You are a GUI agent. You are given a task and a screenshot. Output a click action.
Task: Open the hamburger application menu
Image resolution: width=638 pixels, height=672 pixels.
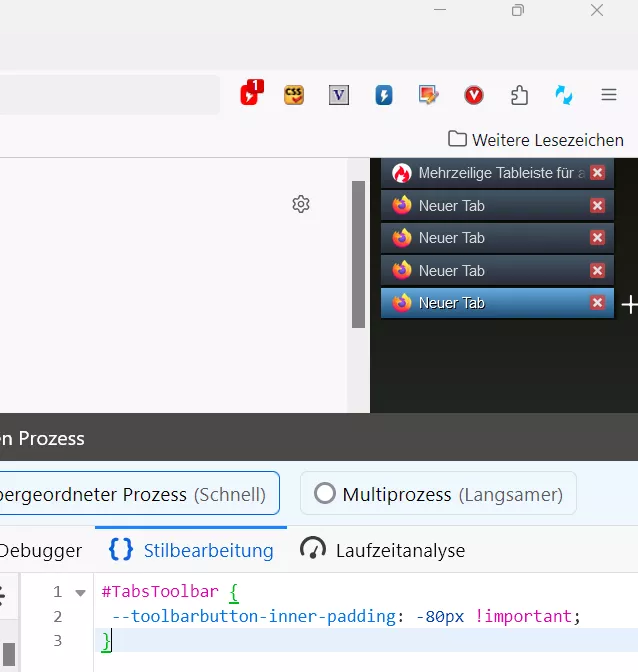tap(609, 94)
